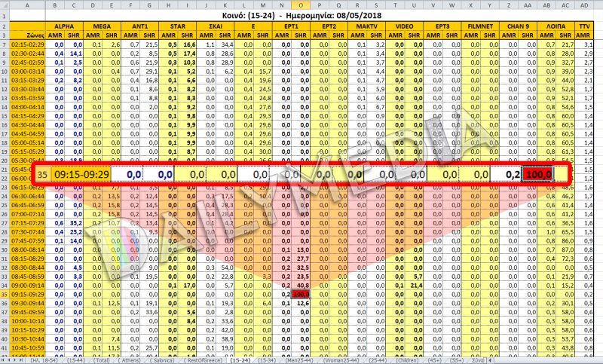This screenshot has height=364, width=603.
Task: Click the TTV channel header cell
Action: [584, 26]
